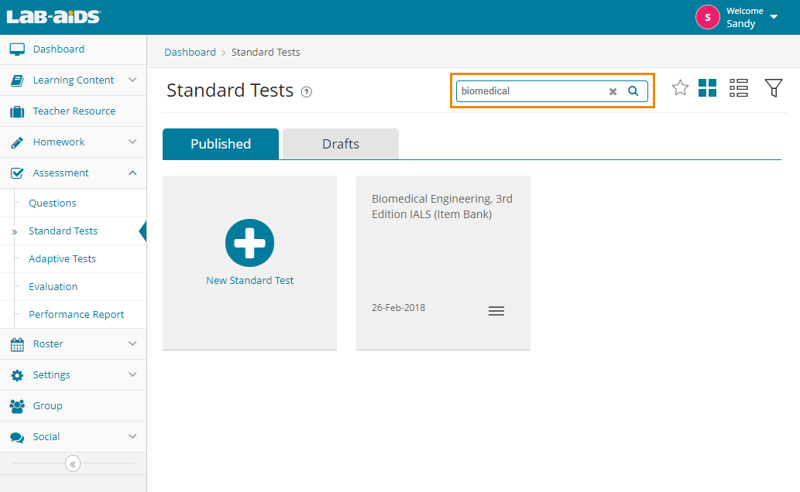Click the search input field
This screenshot has height=492, width=800.
tap(530, 91)
